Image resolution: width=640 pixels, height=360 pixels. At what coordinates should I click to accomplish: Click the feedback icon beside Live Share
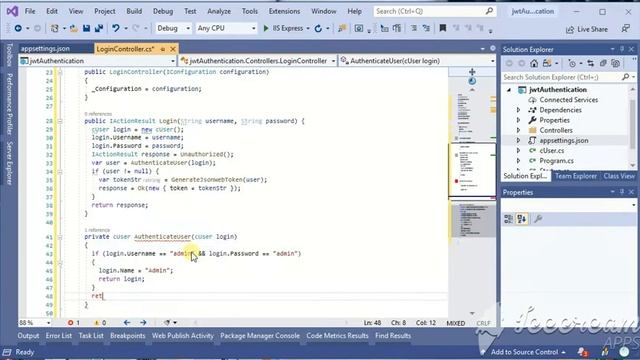tap(625, 29)
